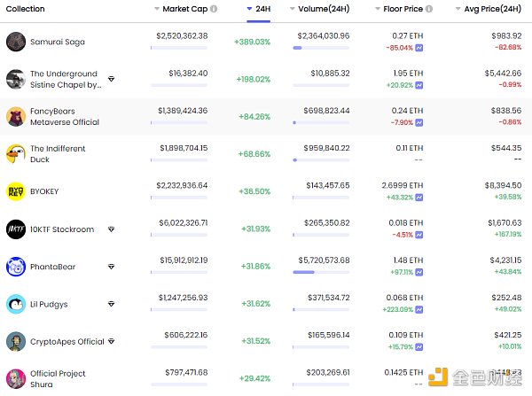Open floor price chart icon for Samurai Saga
This screenshot has height=396, width=532.
tap(419, 48)
